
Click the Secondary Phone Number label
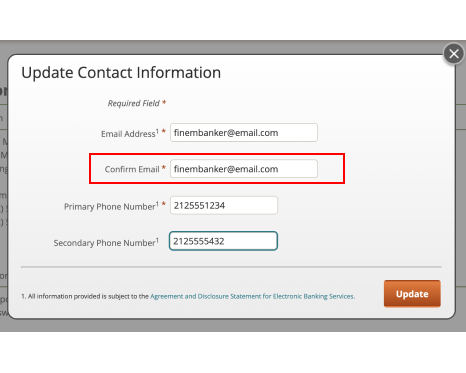coord(106,243)
